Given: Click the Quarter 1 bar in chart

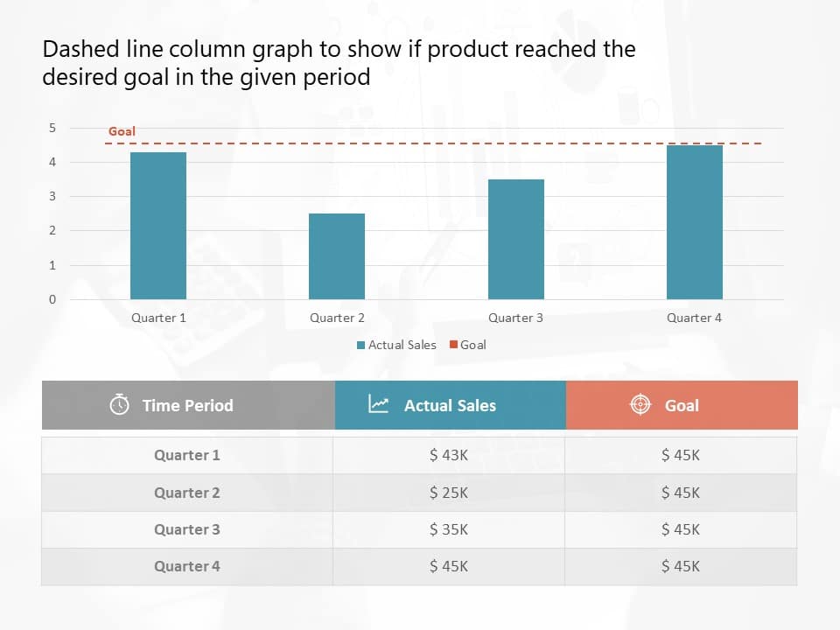Looking at the screenshot, I should (158, 226).
